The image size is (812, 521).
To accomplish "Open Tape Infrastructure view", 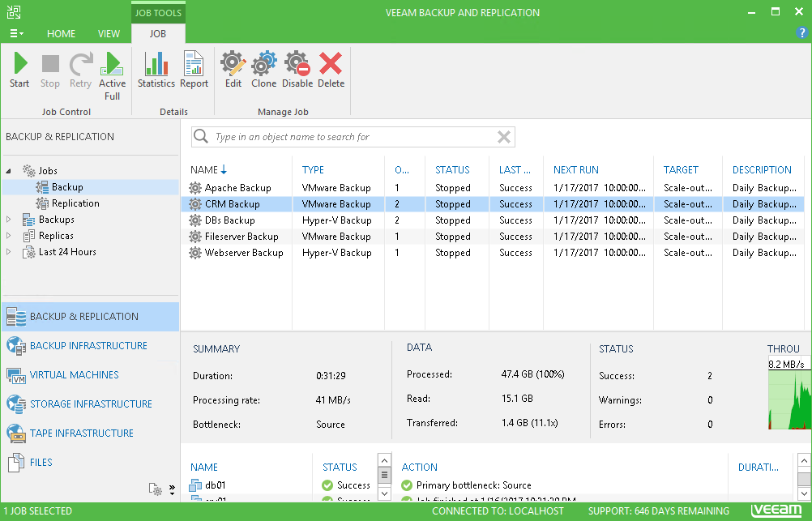I will tap(91, 433).
